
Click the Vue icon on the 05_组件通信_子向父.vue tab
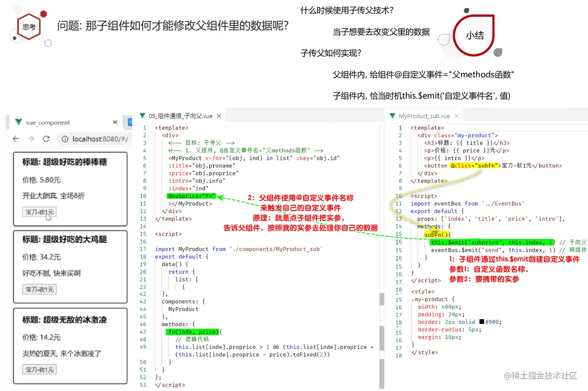click(x=143, y=116)
